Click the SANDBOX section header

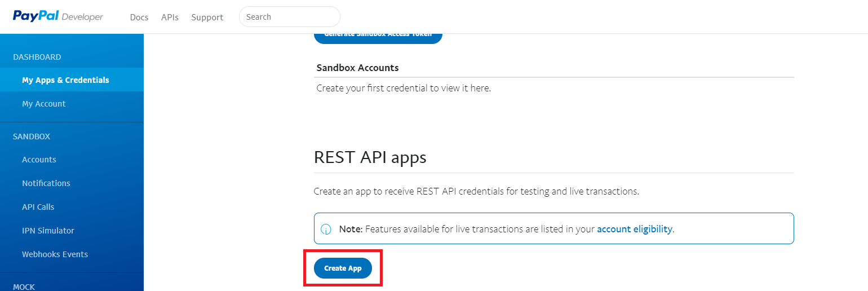pyautogui.click(x=32, y=136)
